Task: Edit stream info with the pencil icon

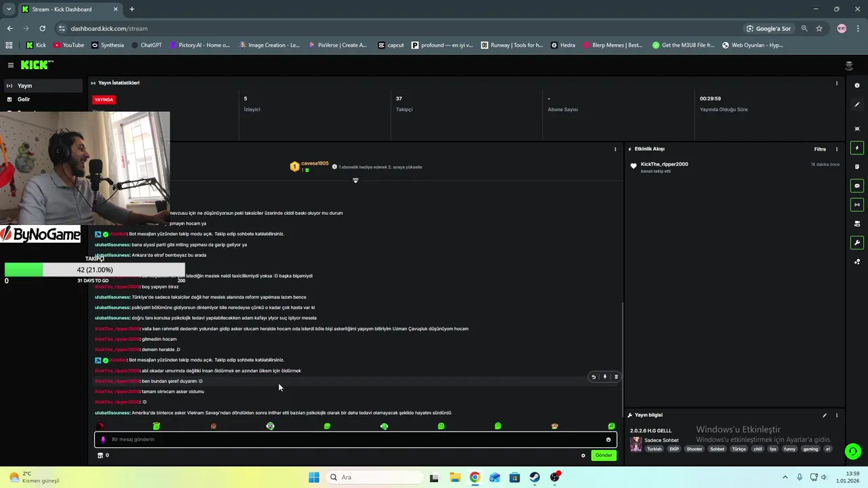Action: tap(825, 415)
